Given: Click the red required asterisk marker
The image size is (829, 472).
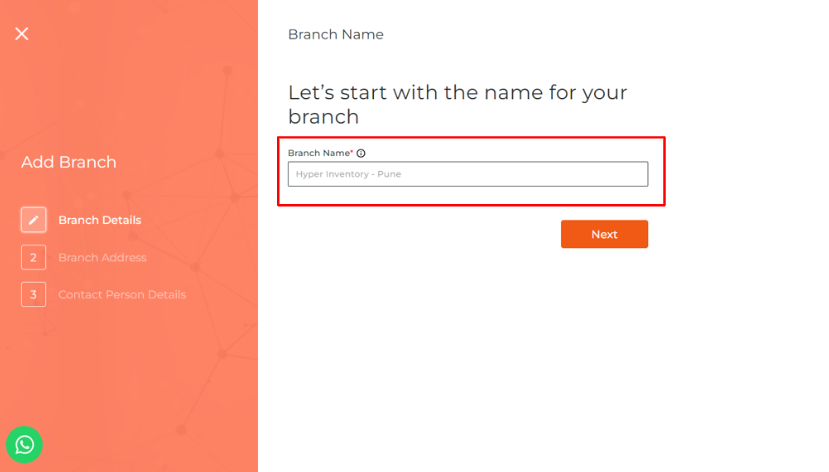Looking at the screenshot, I should pyautogui.click(x=352, y=152).
